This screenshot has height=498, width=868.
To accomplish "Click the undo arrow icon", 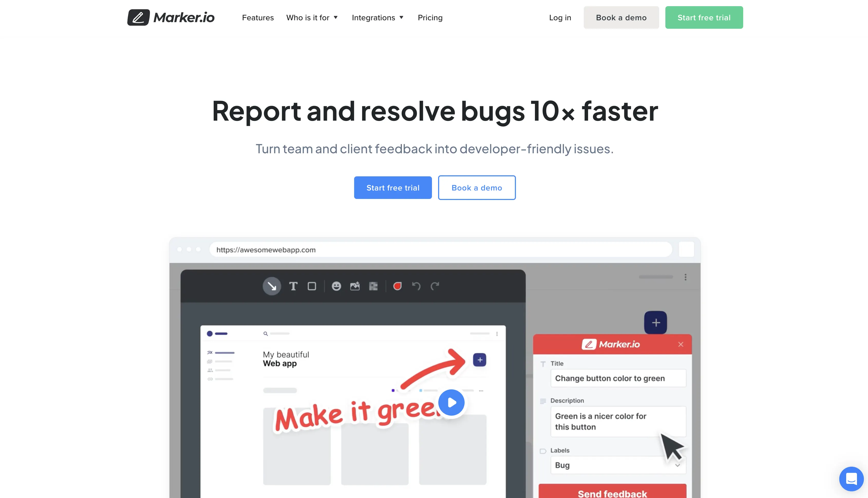I will (416, 286).
